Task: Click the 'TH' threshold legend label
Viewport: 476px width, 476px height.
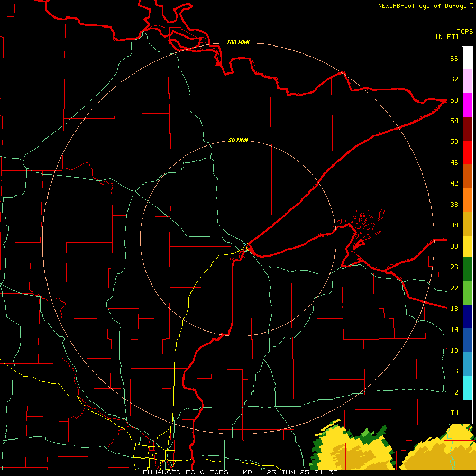Action: click(454, 413)
